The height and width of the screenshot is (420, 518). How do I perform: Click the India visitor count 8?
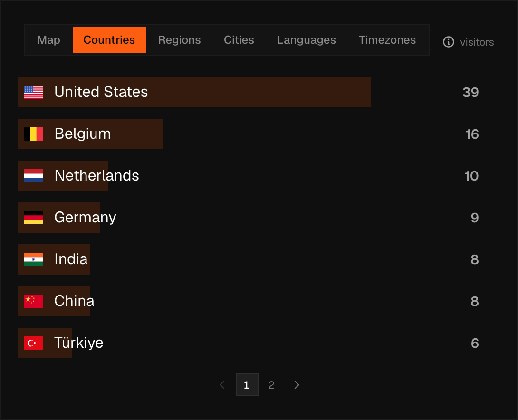(x=475, y=259)
